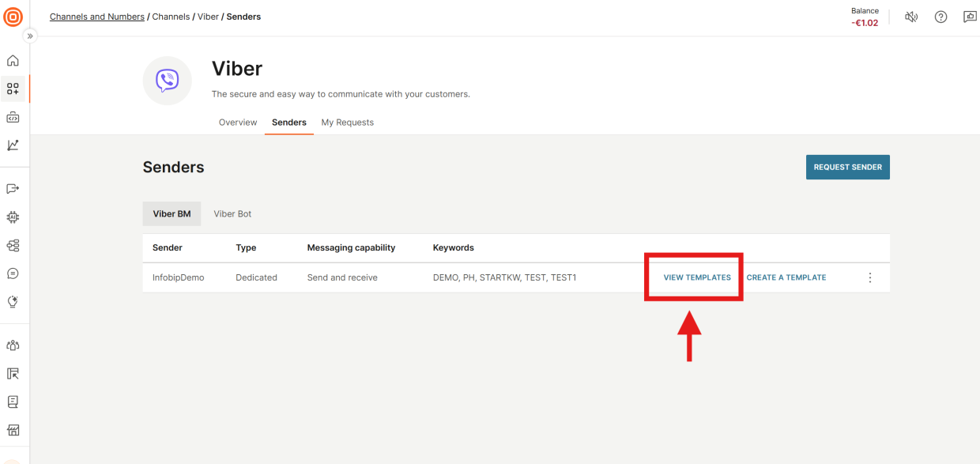
Task: Go to Channels and Numbers breadcrumb
Action: 97,17
